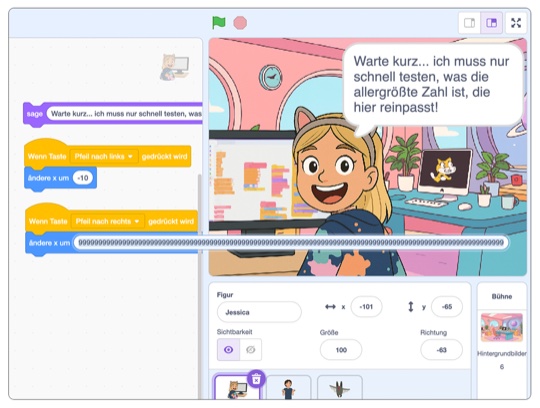Screen dimensions: 540x408
Task: Click the long 9999 number input field
Action: [x=291, y=243]
